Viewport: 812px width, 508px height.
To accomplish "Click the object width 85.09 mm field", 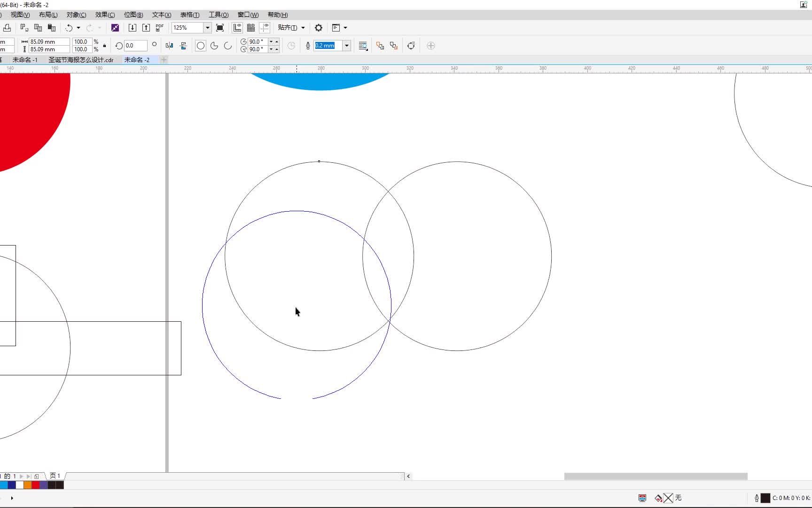I will 49,42.
